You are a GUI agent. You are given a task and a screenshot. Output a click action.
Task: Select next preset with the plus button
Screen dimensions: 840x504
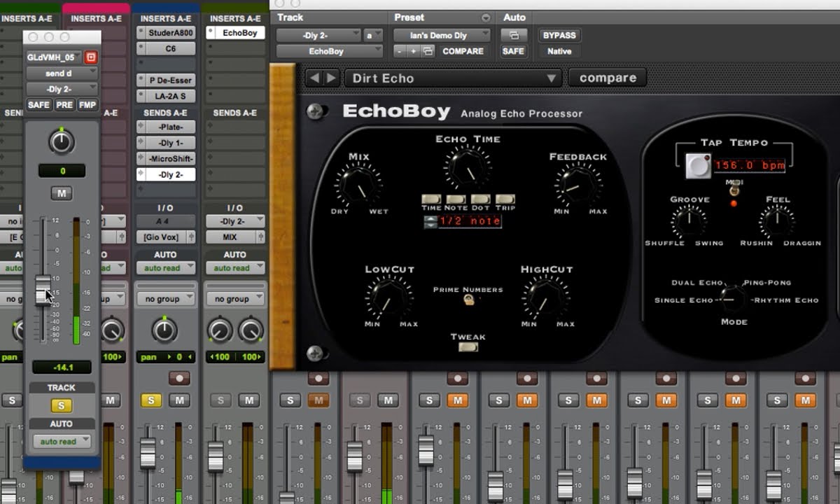pyautogui.click(x=413, y=51)
